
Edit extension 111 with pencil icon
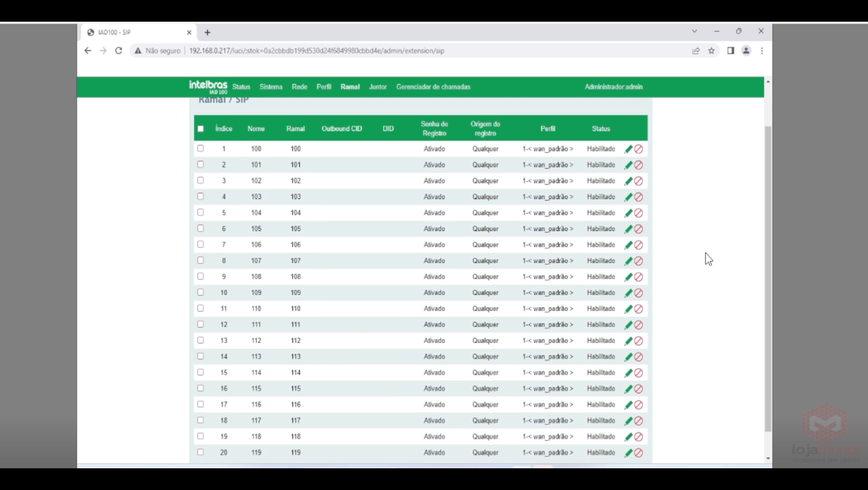[x=628, y=325]
